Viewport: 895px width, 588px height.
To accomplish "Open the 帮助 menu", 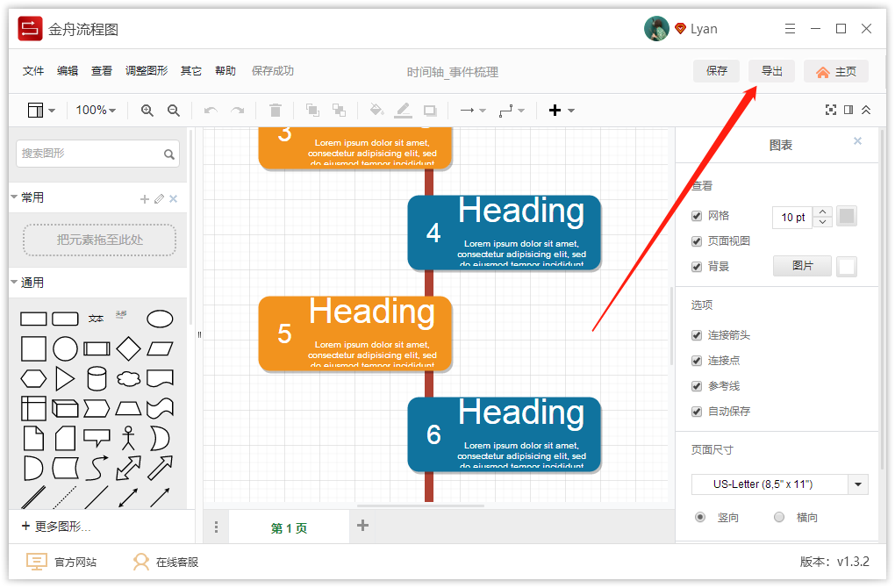I will tap(226, 71).
